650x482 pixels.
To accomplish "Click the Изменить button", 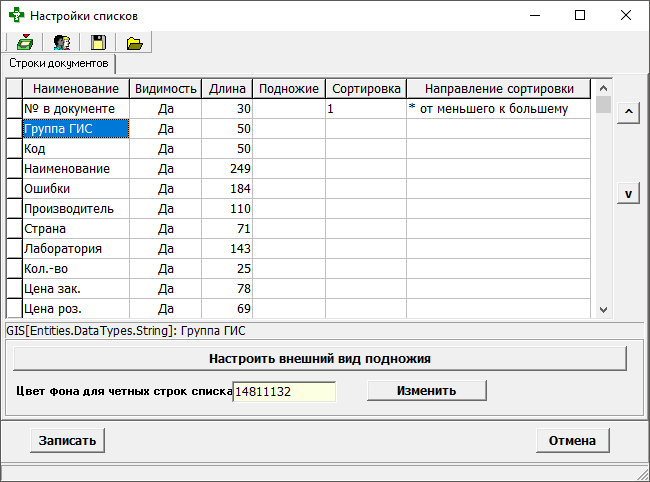I will (x=426, y=391).
